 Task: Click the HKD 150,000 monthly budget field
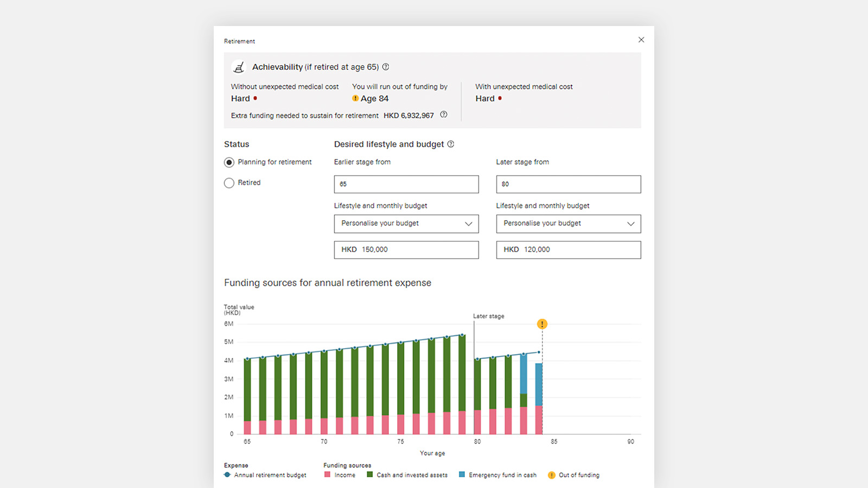click(x=406, y=249)
